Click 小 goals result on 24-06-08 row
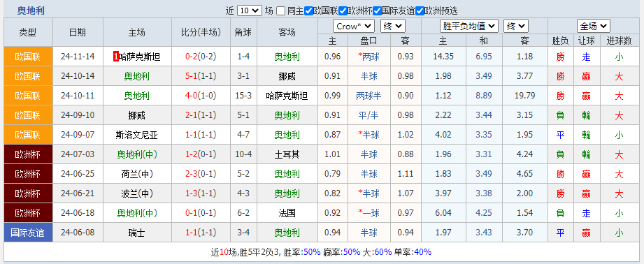The height and width of the screenshot is (264, 644). point(619,233)
